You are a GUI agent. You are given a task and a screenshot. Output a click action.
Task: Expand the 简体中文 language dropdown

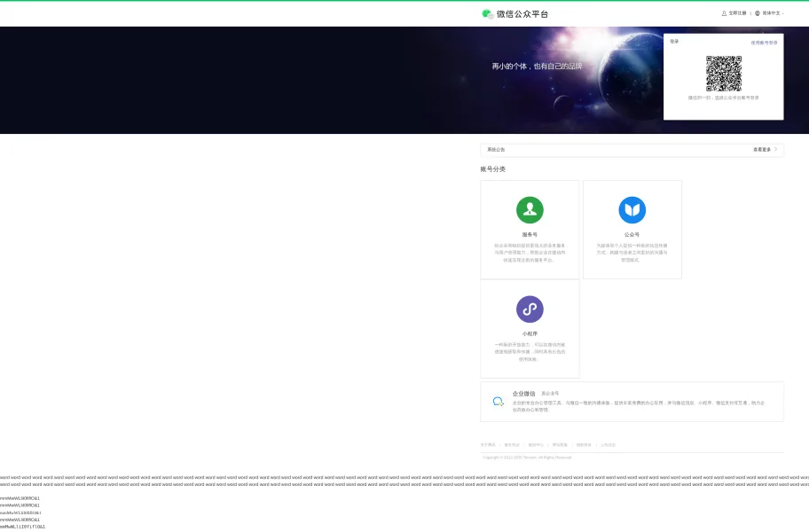coord(773,13)
